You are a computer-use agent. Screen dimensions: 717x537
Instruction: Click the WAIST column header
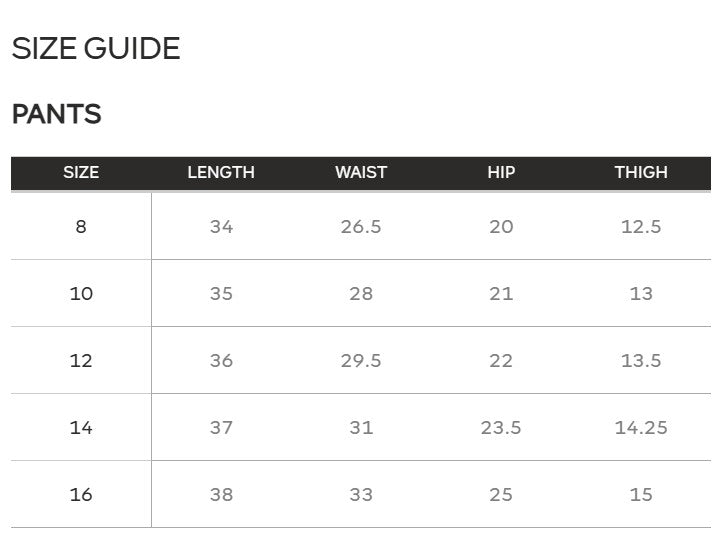(x=361, y=173)
